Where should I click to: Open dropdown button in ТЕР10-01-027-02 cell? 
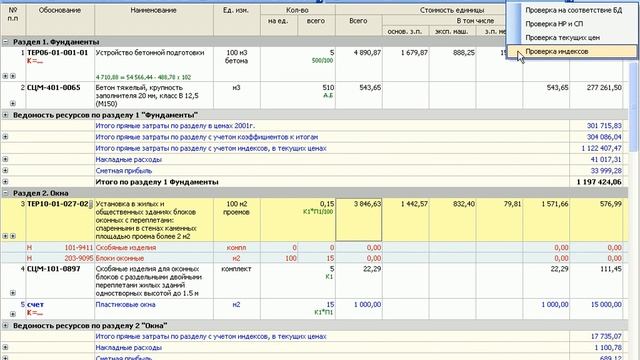click(x=91, y=204)
